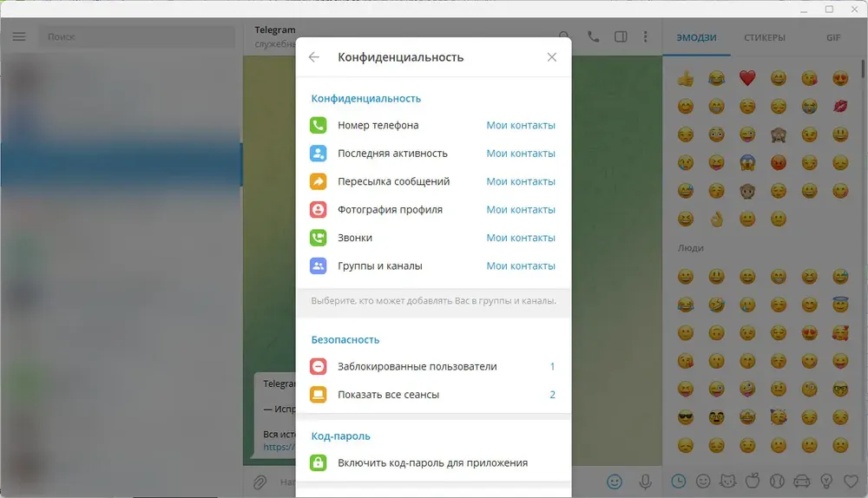Click the sessions count 2
Screen dimensions: 868x498
pyautogui.click(x=552, y=395)
